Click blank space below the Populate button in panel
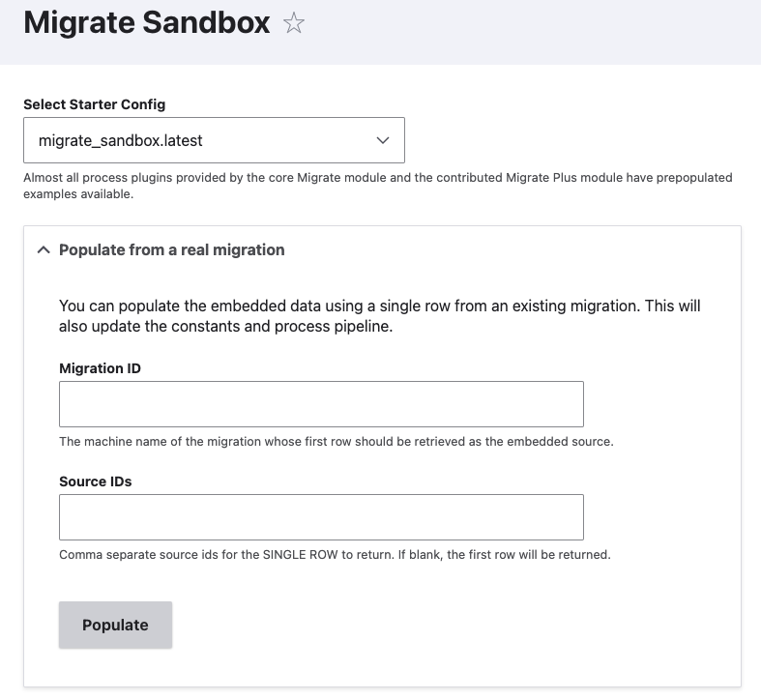Viewport: 761px width, 700px height. click(x=383, y=667)
